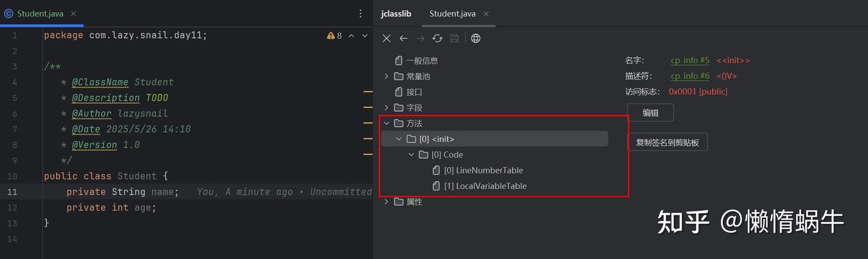Click the forward arrow in jclasslib toolbar

click(x=421, y=38)
